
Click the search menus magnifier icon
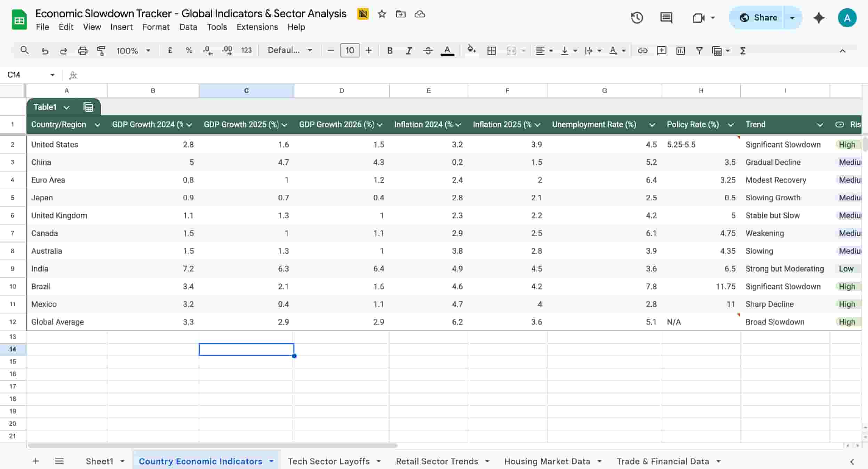(x=24, y=50)
